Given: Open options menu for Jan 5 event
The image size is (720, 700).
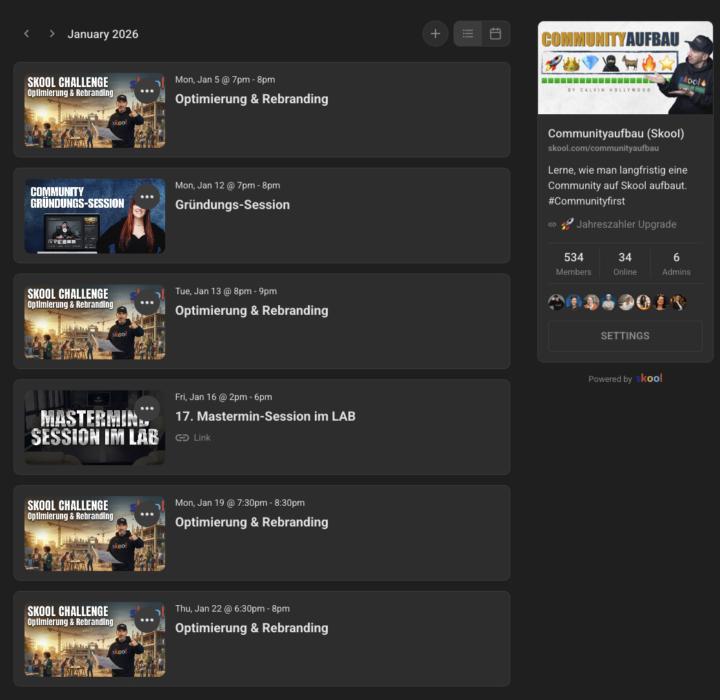Looking at the screenshot, I should pyautogui.click(x=147, y=91).
